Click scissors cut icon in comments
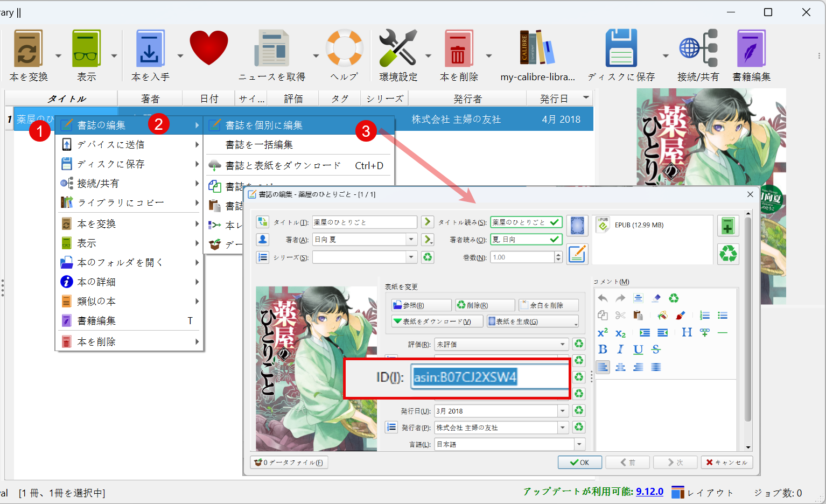The height and width of the screenshot is (504, 826). (x=620, y=316)
